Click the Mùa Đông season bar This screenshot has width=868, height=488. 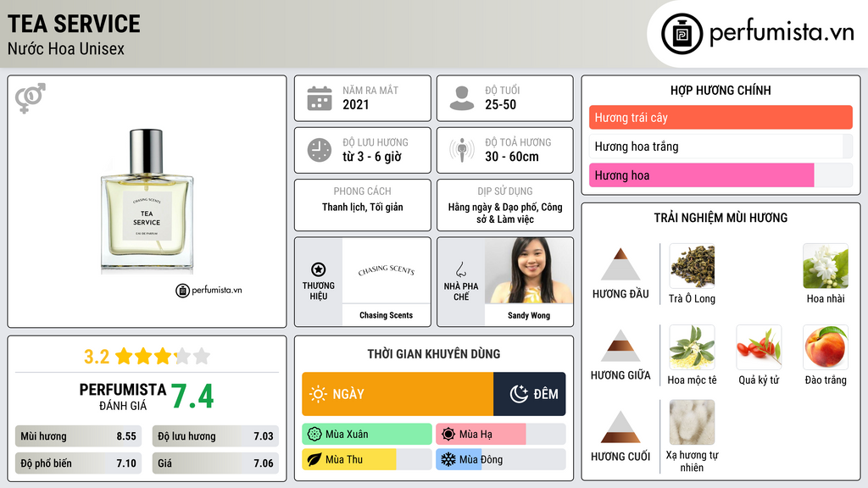[500, 459]
